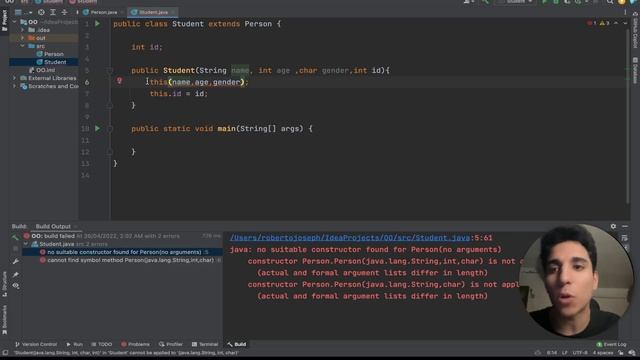Select 'cannot find symbol method Person' error row
The width and height of the screenshot is (640, 360).
(x=122, y=260)
